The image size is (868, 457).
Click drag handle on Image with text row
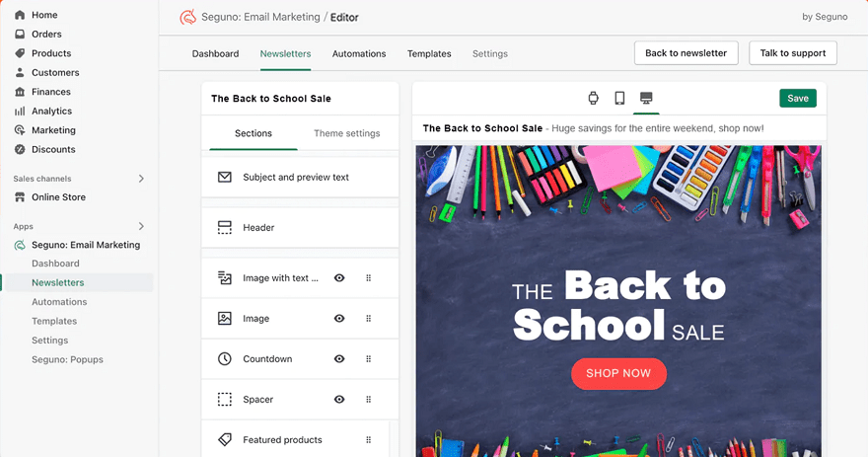369,278
